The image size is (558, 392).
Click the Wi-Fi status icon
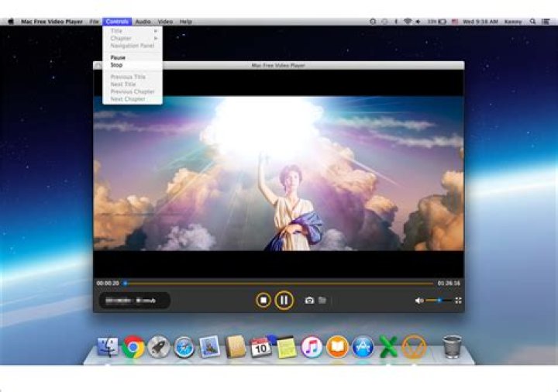(x=408, y=22)
